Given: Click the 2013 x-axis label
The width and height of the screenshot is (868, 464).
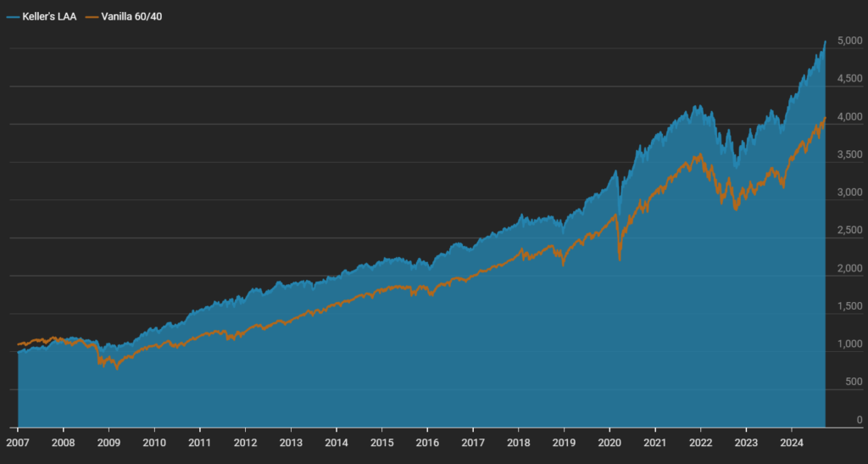Looking at the screenshot, I should click(x=291, y=443).
